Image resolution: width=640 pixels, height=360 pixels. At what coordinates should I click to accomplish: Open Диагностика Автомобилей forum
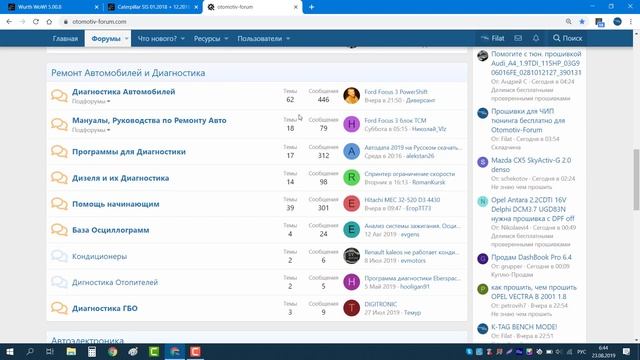[x=124, y=91]
